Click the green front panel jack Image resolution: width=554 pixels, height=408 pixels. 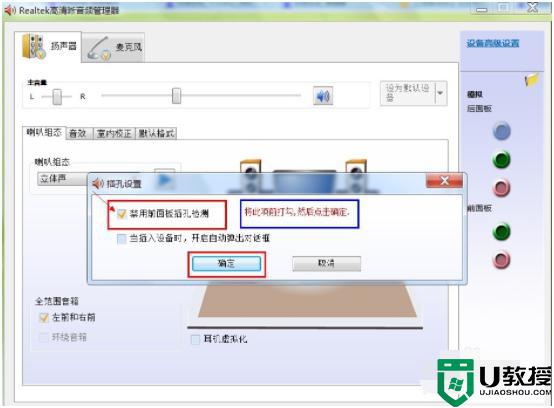click(501, 232)
